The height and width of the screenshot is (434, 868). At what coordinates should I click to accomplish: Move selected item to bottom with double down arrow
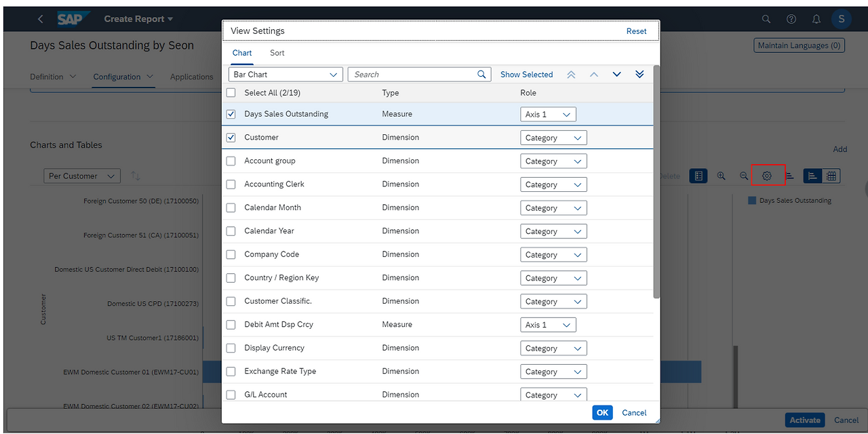[639, 75]
